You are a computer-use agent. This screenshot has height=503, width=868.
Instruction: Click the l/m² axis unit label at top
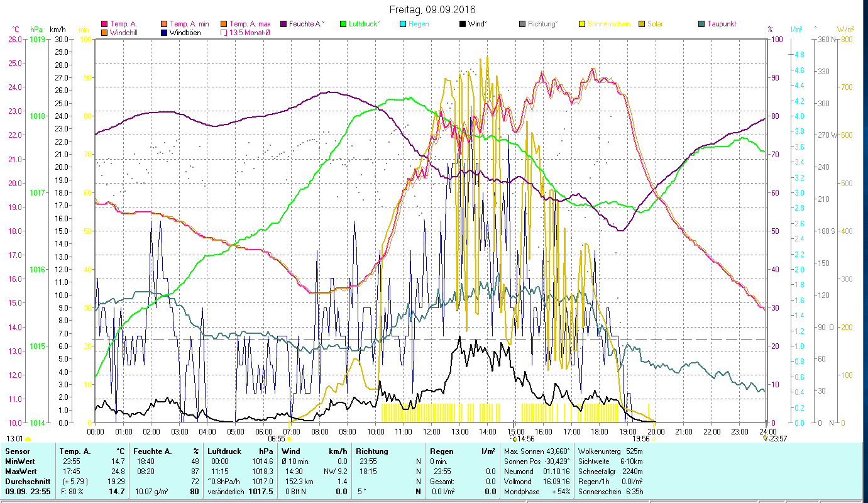pyautogui.click(x=795, y=30)
